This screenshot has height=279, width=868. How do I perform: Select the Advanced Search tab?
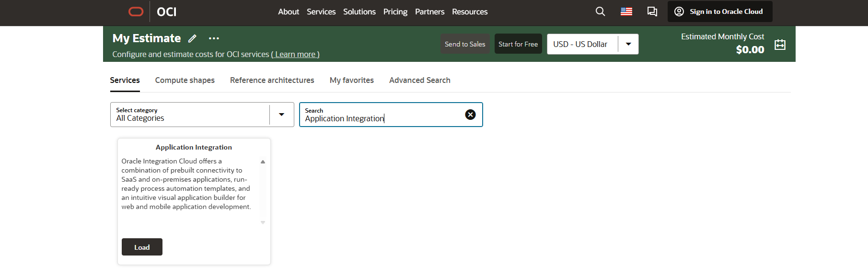tap(419, 80)
